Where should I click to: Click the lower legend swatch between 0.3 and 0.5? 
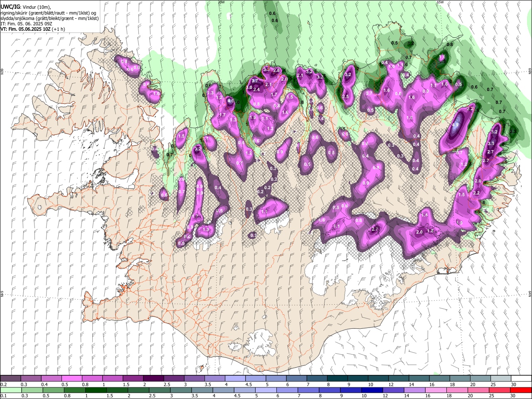[x=32, y=390]
